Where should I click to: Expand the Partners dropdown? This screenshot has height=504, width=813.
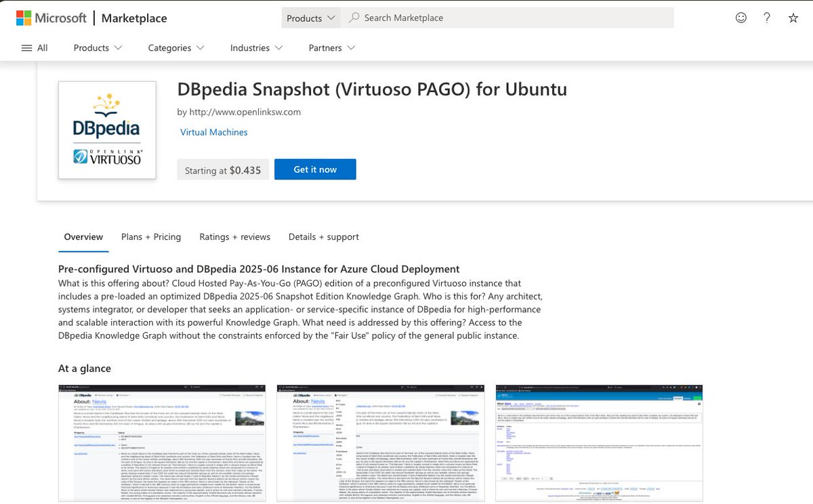(330, 47)
